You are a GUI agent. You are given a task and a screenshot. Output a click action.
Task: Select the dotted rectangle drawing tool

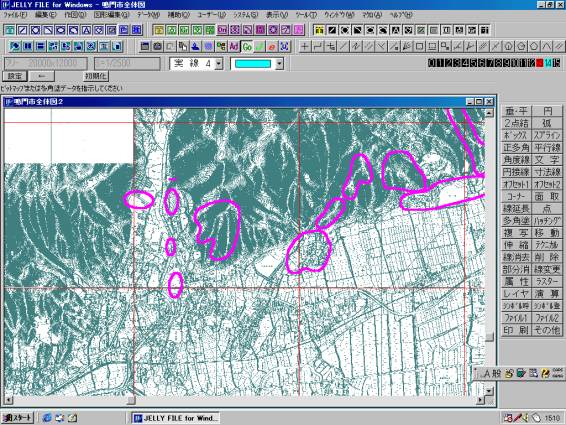(432, 47)
